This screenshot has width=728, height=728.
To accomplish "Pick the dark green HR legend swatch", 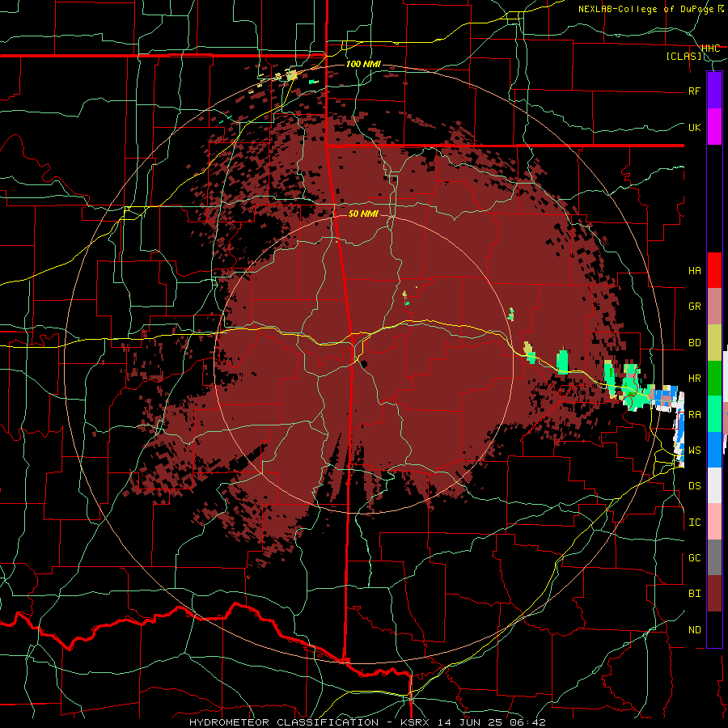I will (x=714, y=379).
